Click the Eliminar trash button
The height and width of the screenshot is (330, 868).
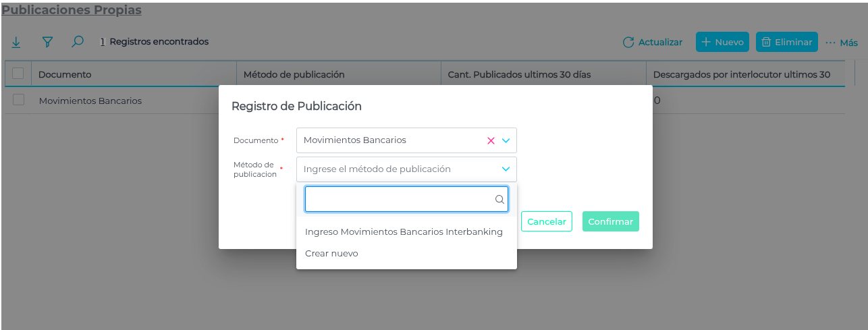tap(786, 42)
